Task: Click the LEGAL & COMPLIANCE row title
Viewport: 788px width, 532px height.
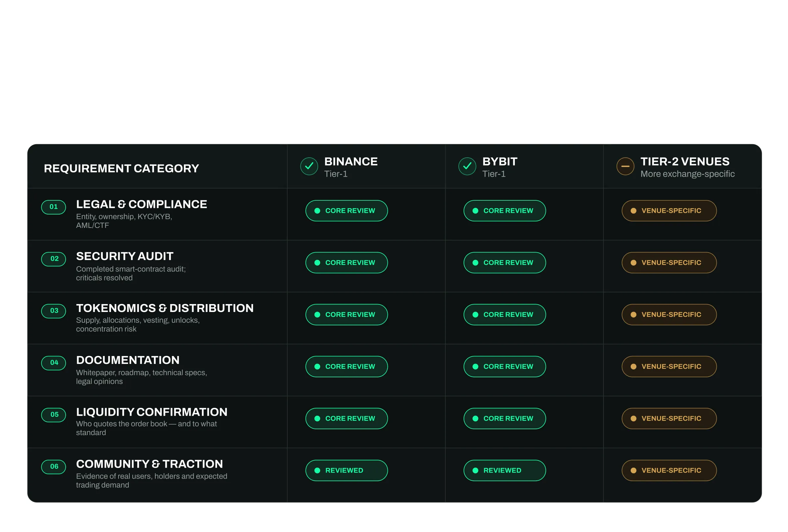Action: click(142, 204)
